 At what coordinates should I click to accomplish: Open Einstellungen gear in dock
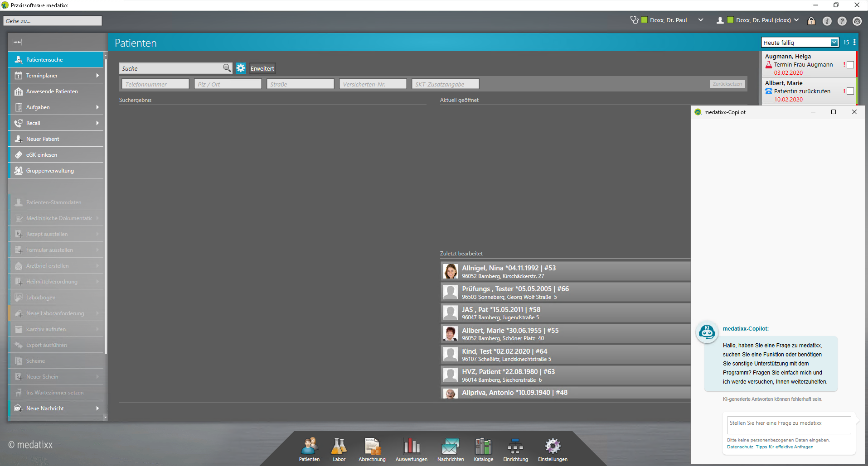click(553, 449)
